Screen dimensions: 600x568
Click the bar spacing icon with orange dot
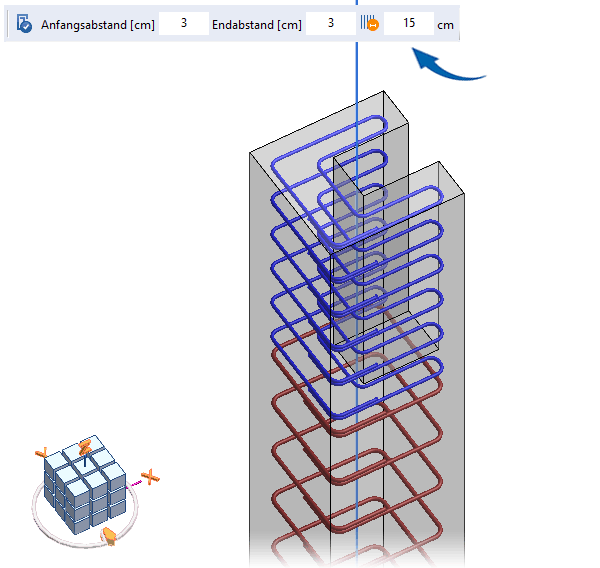(369, 23)
